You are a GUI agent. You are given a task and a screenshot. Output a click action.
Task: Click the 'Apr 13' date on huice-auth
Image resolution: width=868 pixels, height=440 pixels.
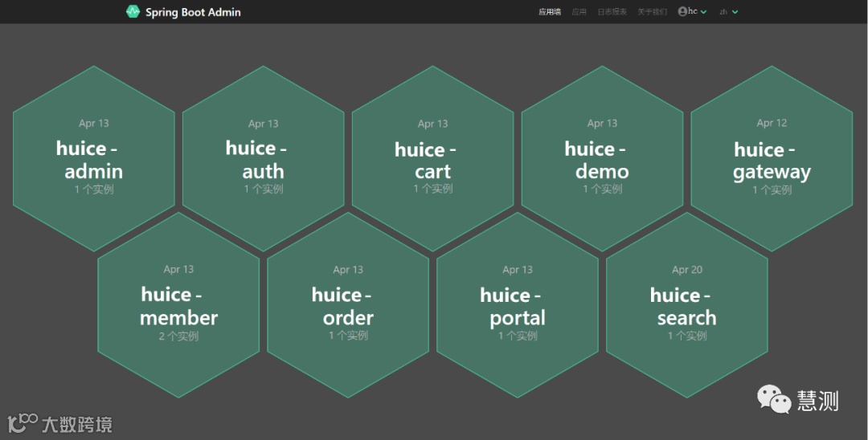tap(264, 124)
